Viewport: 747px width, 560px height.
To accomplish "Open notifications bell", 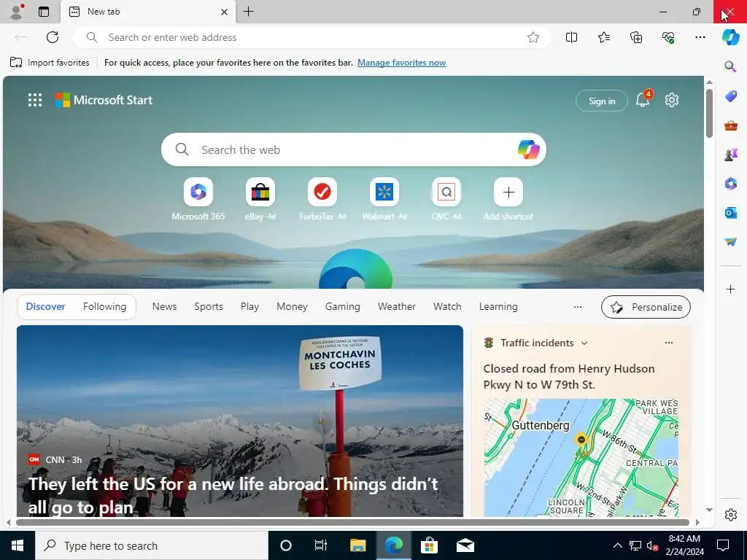I will coord(643,100).
